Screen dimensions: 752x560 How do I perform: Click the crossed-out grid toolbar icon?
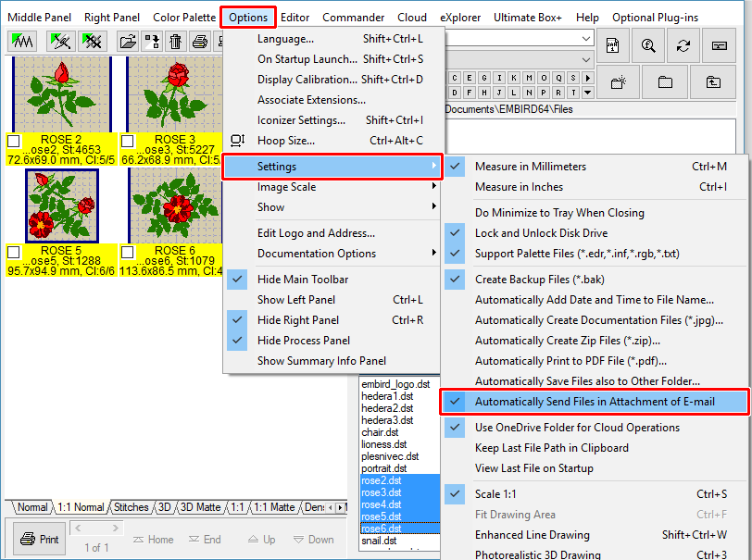pos(92,42)
